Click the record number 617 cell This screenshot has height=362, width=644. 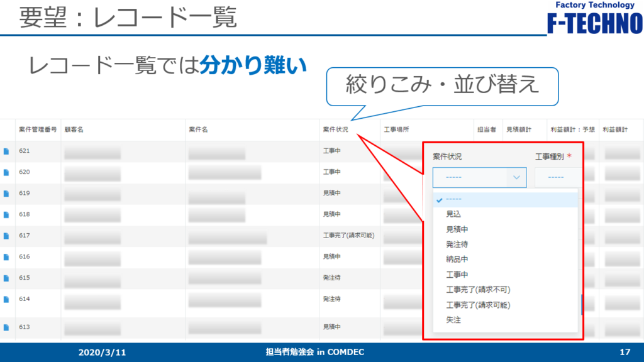coord(25,236)
